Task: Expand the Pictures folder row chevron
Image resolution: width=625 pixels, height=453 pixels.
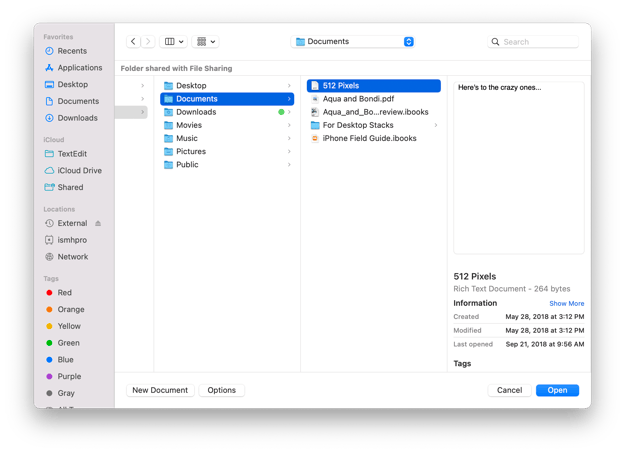Action: 289,152
